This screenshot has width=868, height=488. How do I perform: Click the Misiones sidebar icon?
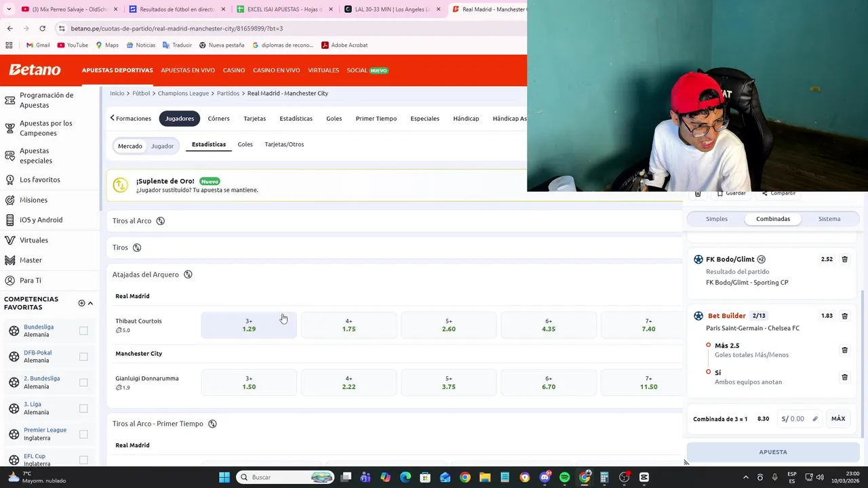click(9, 200)
